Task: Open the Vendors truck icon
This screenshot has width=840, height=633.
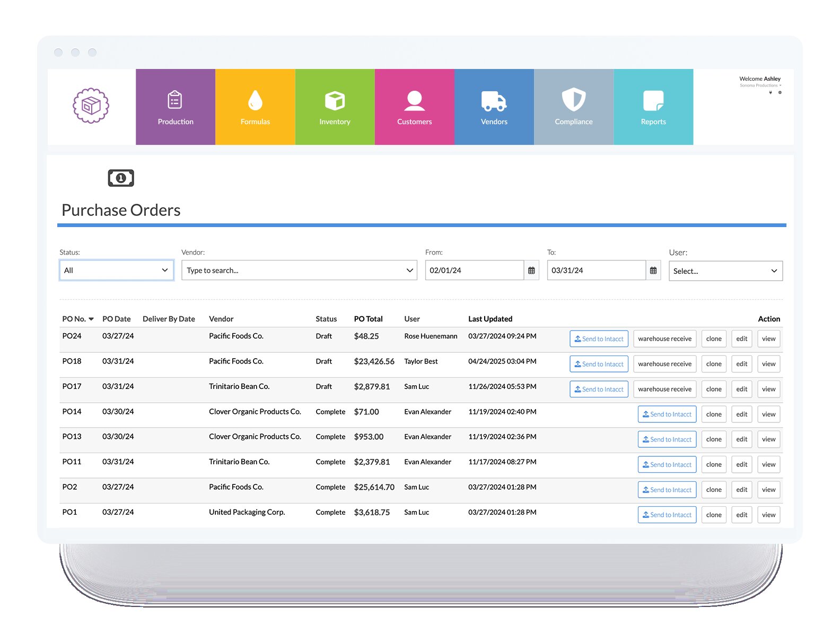Action: (494, 101)
